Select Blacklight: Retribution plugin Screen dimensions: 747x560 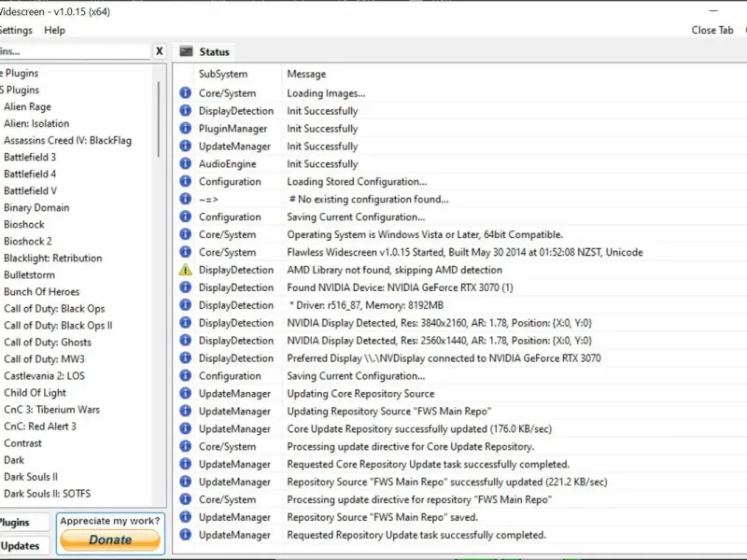point(52,259)
